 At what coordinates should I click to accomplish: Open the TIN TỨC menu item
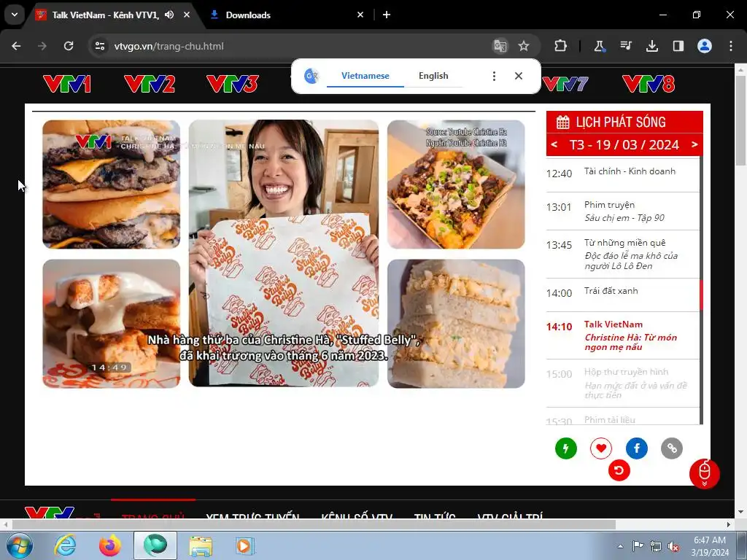coord(435,516)
